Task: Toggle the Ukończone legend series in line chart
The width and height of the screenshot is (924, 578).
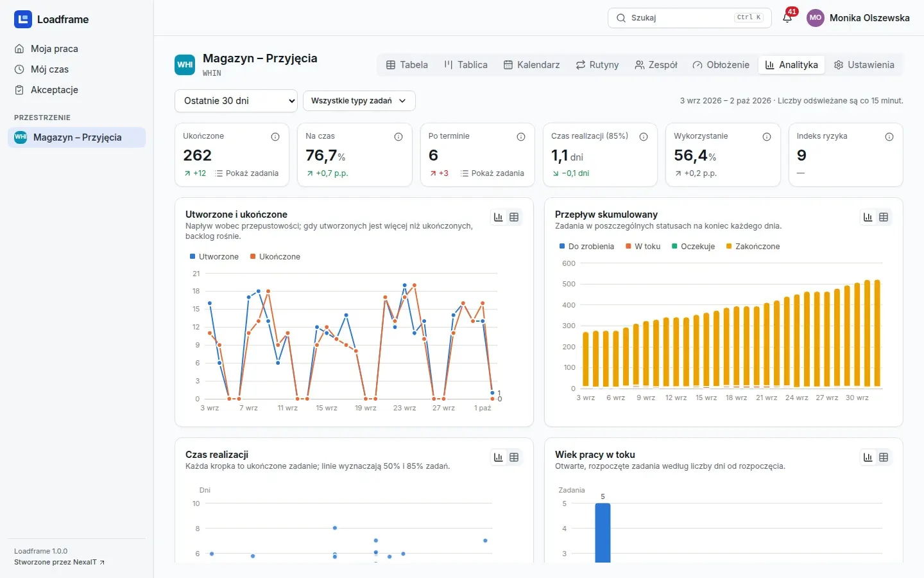Action: (275, 257)
